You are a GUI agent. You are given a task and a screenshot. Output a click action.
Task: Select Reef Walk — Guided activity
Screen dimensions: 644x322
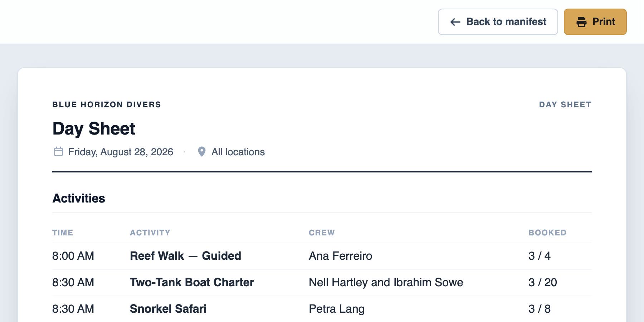(x=185, y=256)
